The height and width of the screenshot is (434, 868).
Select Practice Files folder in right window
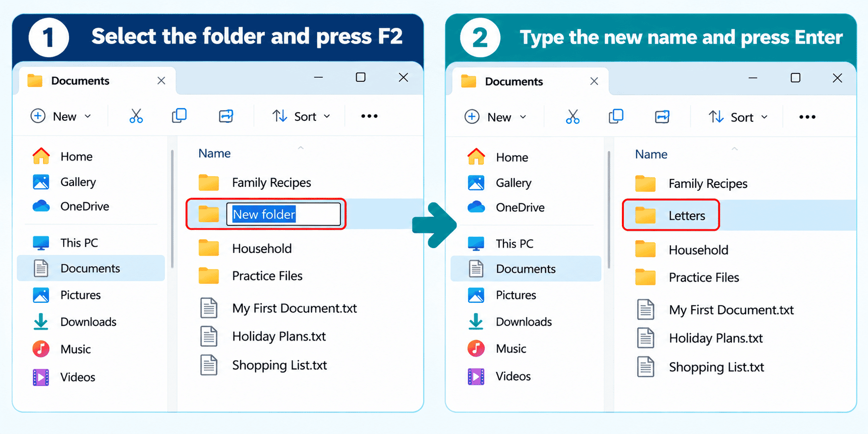pos(687,277)
